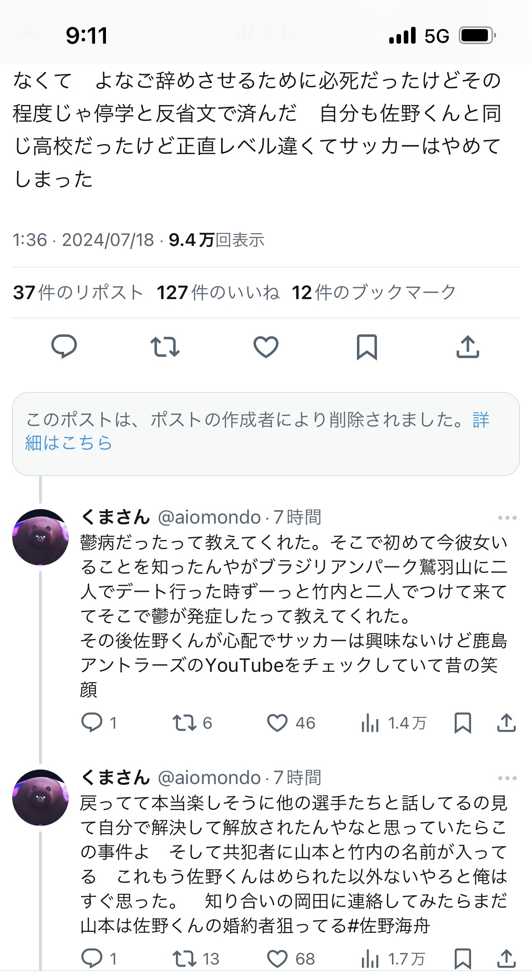Screen dimensions: 532x980
Task: Tap the #佐野海舟 hashtag
Action: [x=389, y=925]
